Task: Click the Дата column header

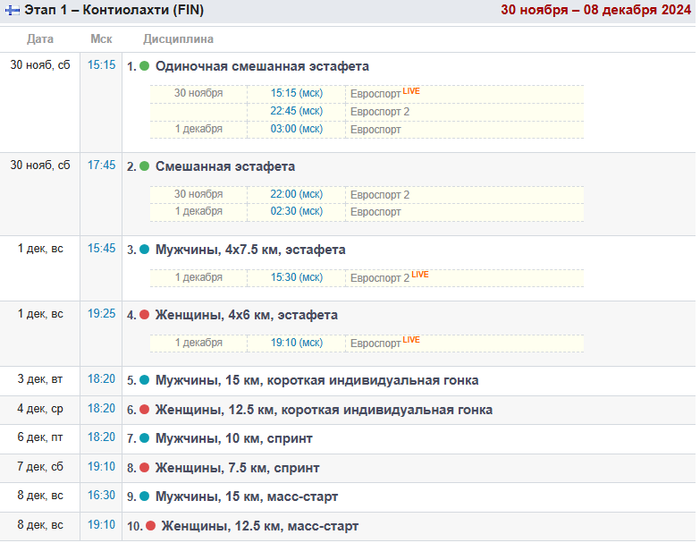Action: tap(40, 39)
